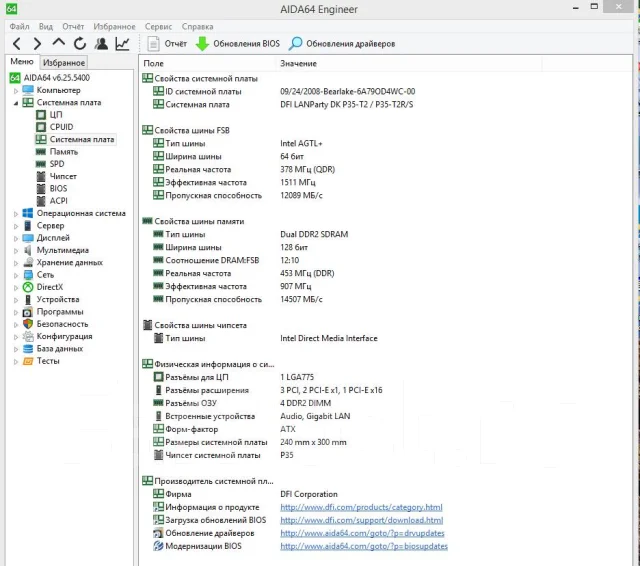
Task: Open the dfi.com products category link
Action: point(361,507)
